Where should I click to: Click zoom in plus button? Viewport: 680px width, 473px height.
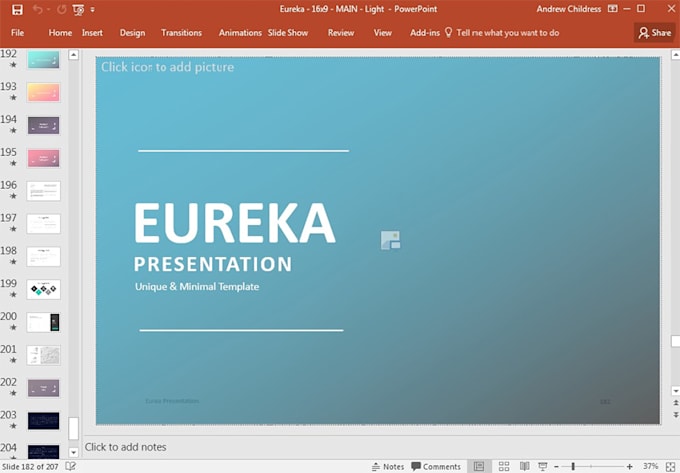point(630,466)
